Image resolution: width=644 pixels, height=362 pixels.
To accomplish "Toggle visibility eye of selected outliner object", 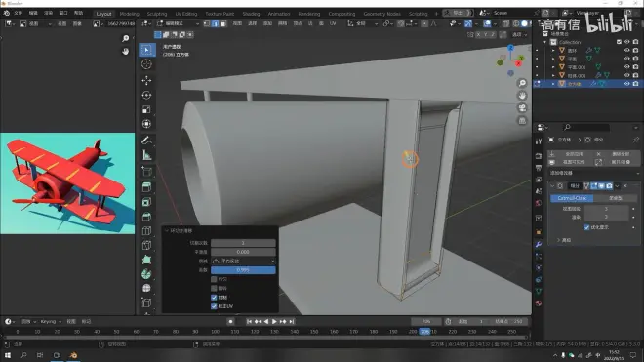I will point(626,83).
